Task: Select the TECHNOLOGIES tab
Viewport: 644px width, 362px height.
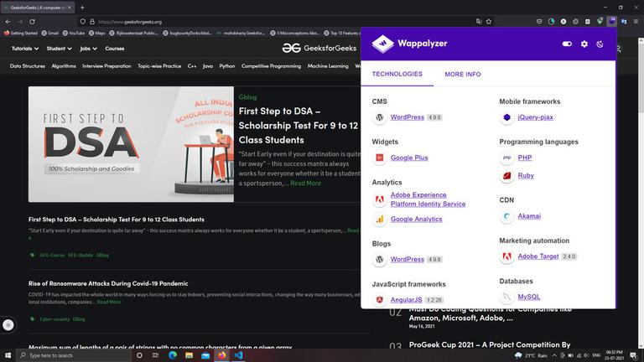Action: click(397, 74)
